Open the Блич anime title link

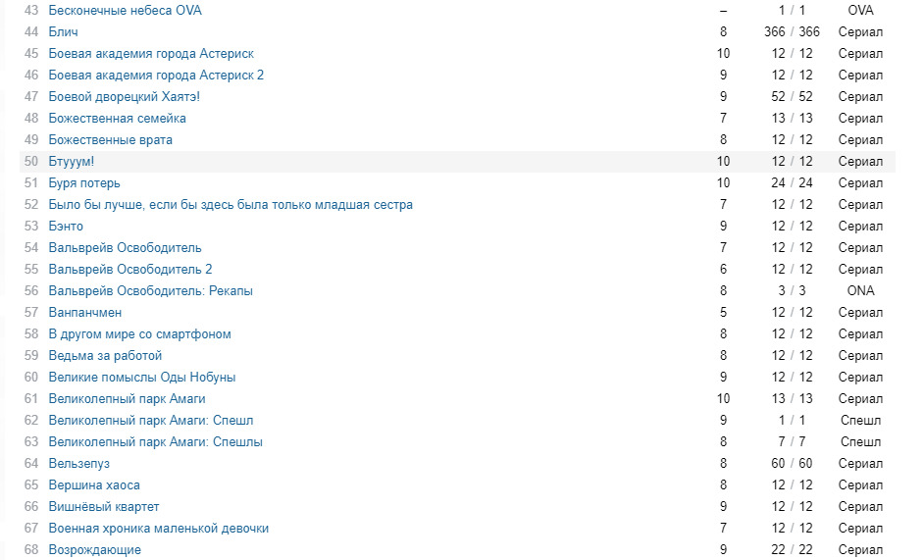pyautogui.click(x=63, y=32)
